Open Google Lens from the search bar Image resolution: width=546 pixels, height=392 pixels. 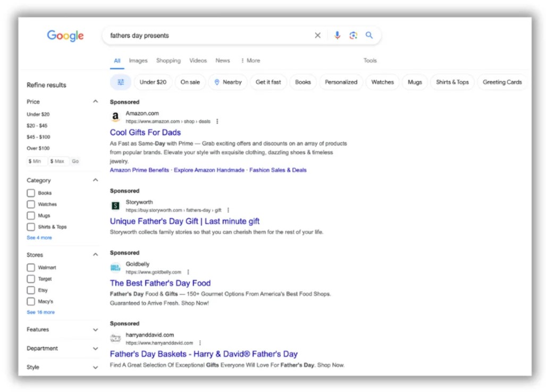click(353, 35)
